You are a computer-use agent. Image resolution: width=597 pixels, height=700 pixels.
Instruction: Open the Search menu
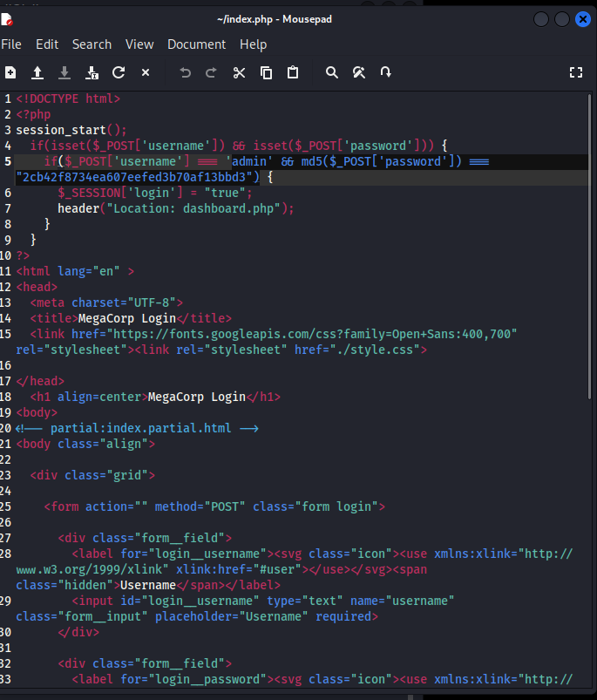coord(92,44)
